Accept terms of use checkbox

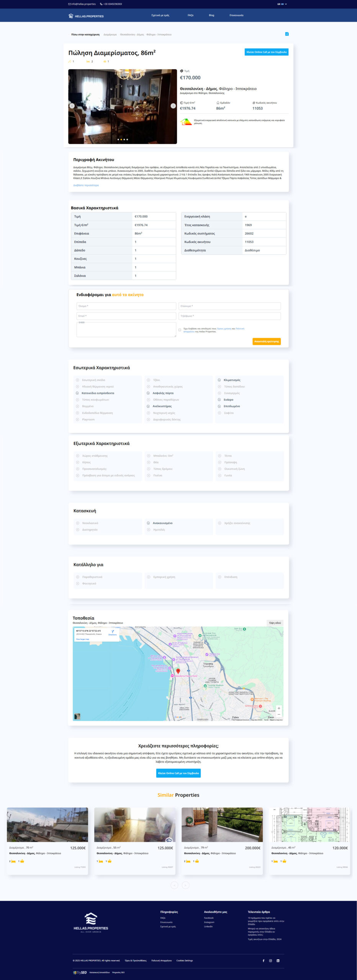pos(180,330)
